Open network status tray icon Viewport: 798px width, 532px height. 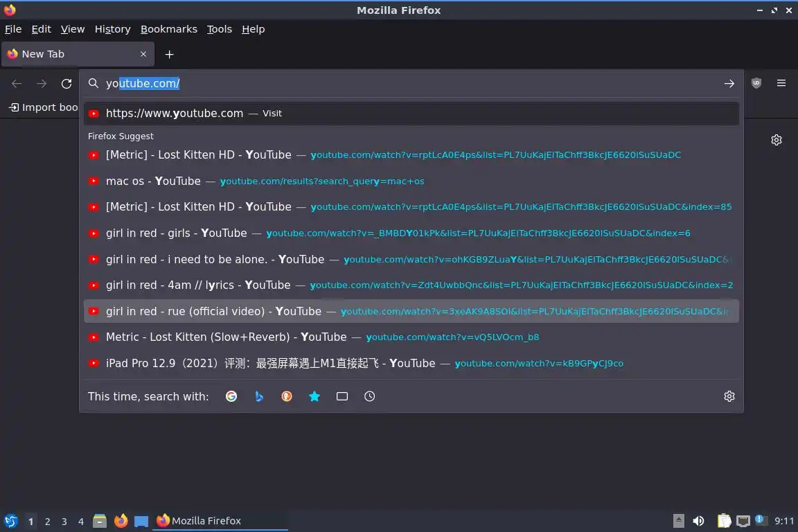[x=743, y=521]
